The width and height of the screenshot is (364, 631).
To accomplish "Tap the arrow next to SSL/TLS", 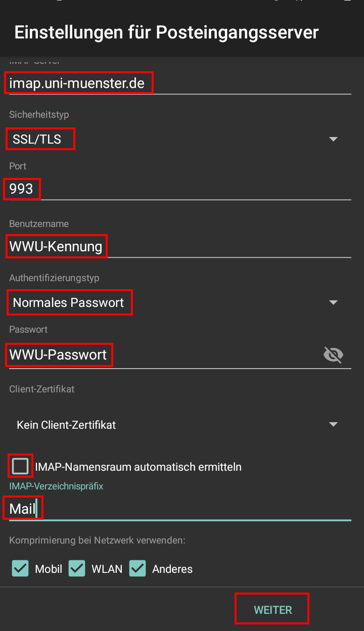I will point(333,139).
